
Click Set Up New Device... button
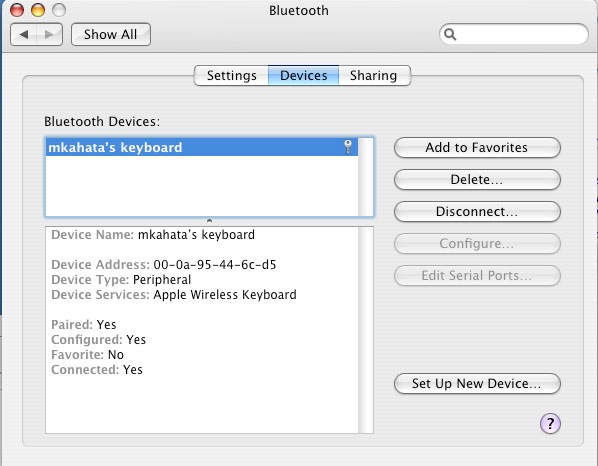[477, 383]
